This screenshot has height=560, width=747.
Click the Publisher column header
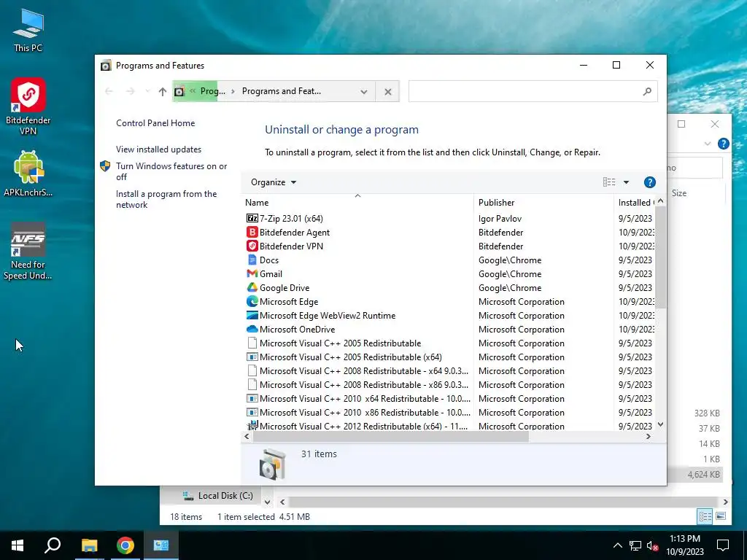pos(543,203)
